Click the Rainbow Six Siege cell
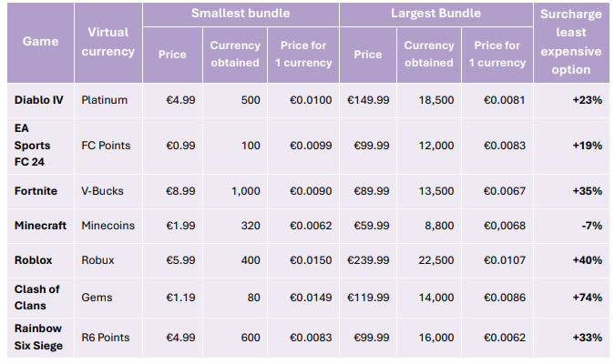Viewport: 615px width, 364px height. (x=41, y=338)
